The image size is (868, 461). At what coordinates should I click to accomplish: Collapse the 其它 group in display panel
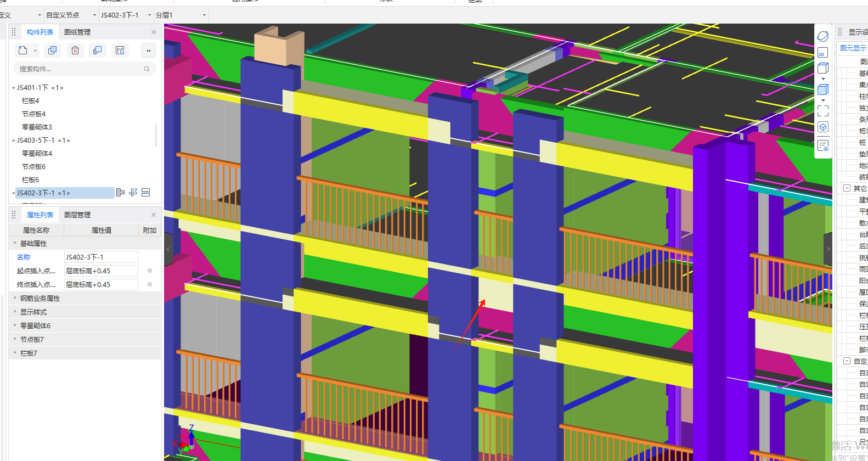click(x=847, y=188)
